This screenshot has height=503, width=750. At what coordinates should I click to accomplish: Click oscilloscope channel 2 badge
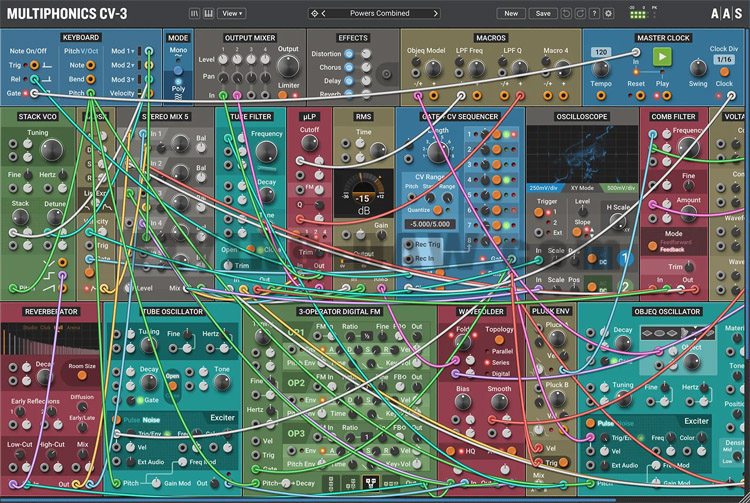(x=624, y=287)
